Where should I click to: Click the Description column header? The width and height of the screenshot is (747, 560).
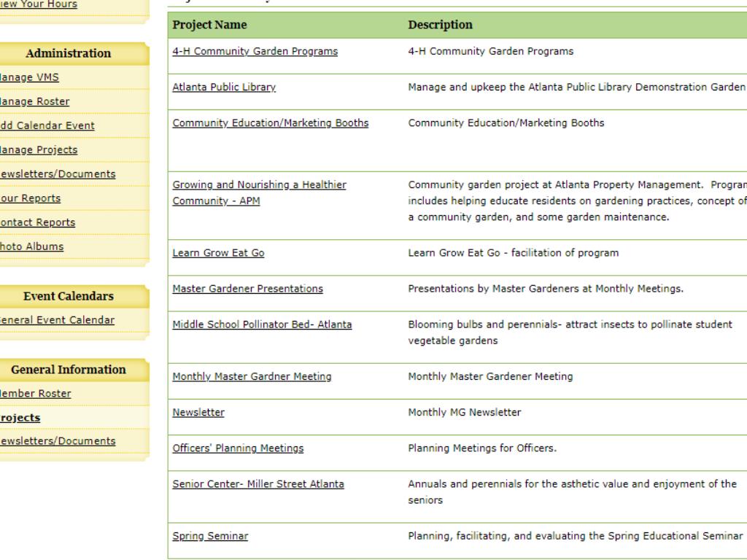click(440, 25)
